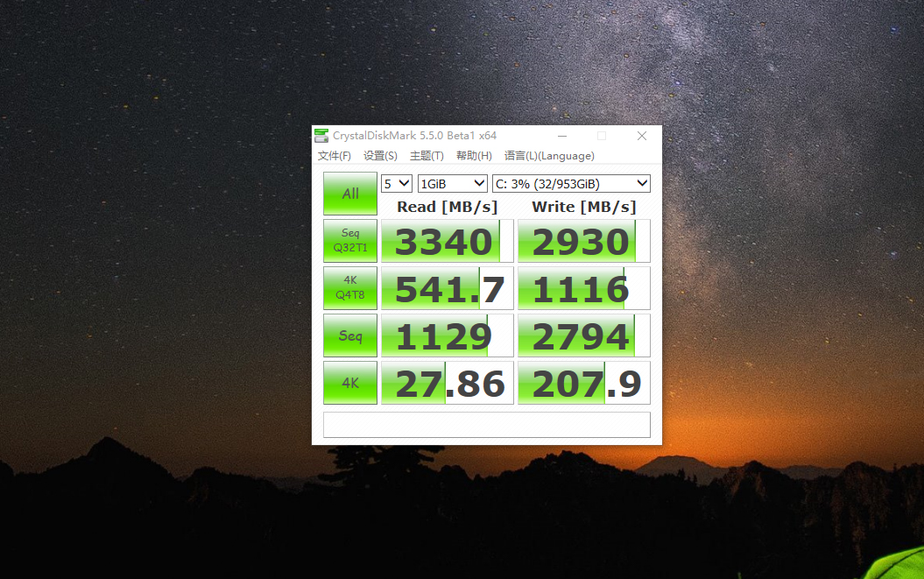
Task: Start the Seq Q32T1 benchmark test
Action: click(350, 241)
